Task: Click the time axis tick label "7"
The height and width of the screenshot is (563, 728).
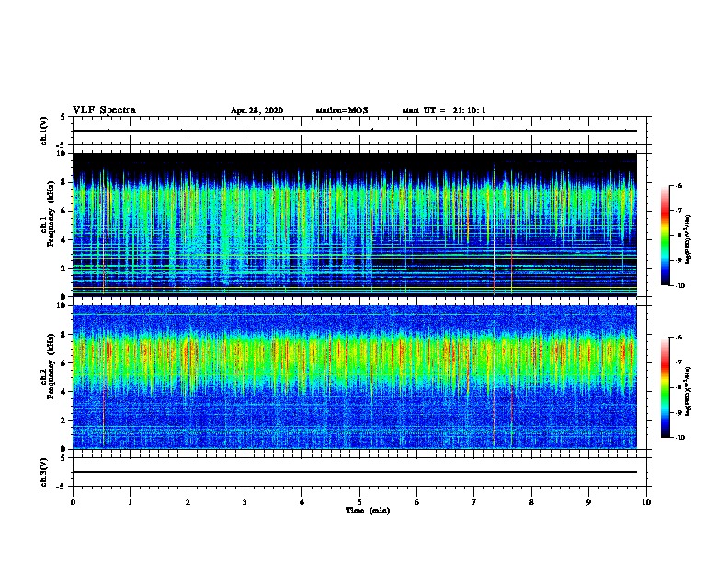Action: [x=474, y=502]
